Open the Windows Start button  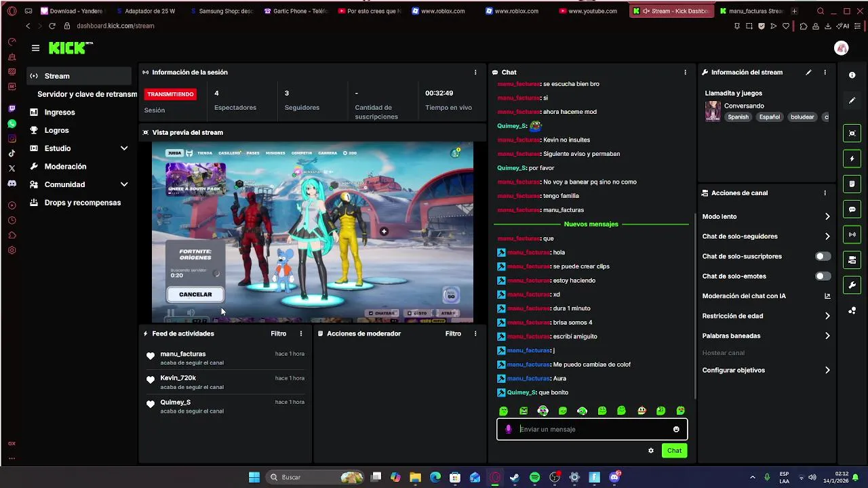tap(254, 477)
